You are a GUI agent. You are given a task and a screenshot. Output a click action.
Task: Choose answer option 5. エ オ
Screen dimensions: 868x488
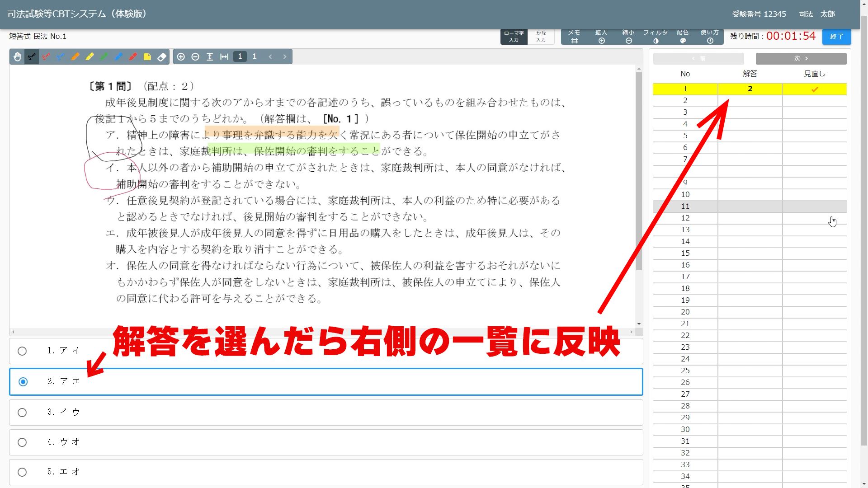point(22,472)
